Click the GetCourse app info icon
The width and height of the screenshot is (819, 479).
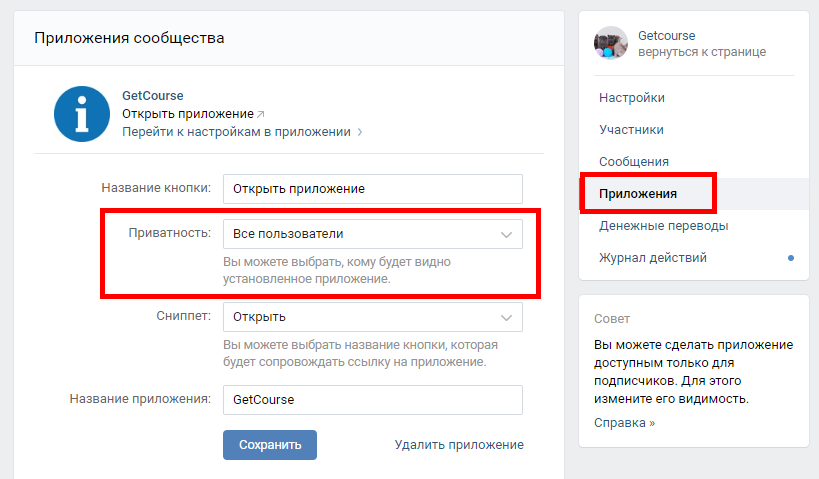coord(82,114)
